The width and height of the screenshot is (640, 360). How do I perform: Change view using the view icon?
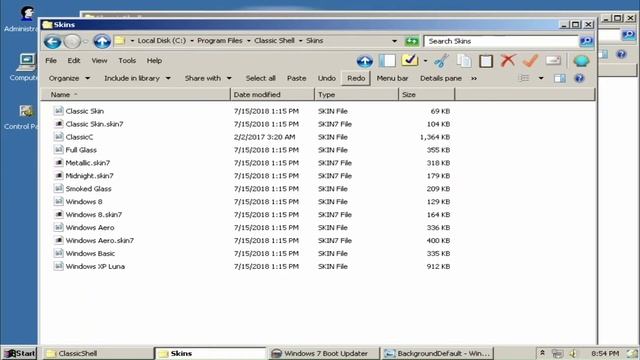(x=524, y=78)
